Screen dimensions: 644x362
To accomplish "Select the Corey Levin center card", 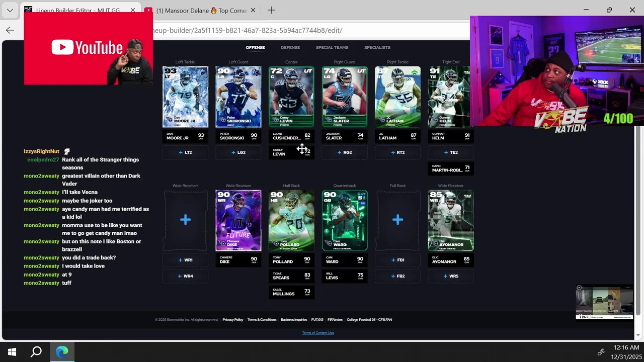I will coord(291,97).
